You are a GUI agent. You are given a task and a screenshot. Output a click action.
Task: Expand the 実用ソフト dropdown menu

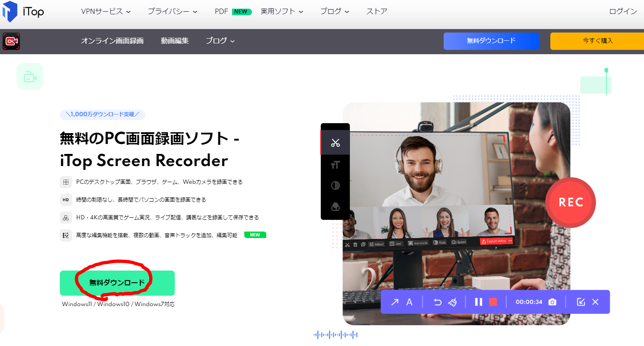[x=282, y=12]
